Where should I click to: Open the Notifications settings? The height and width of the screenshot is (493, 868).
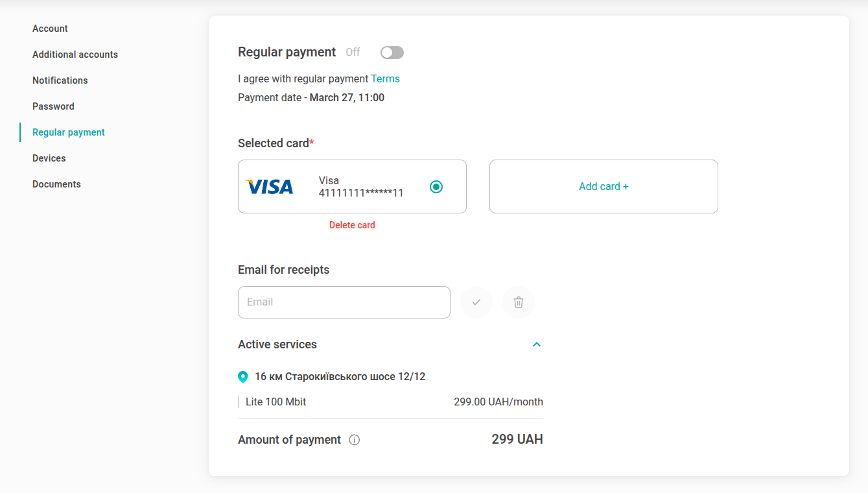60,80
